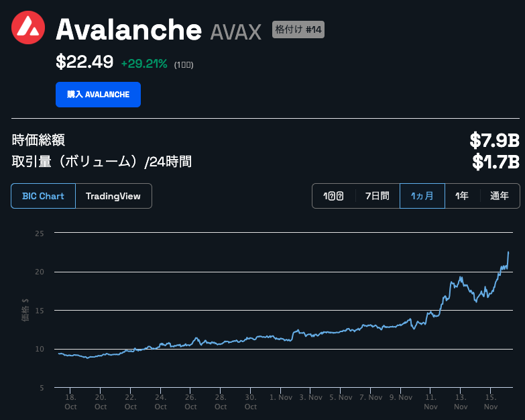
Task: Click the 13. Nov date axis label
Action: point(461,402)
